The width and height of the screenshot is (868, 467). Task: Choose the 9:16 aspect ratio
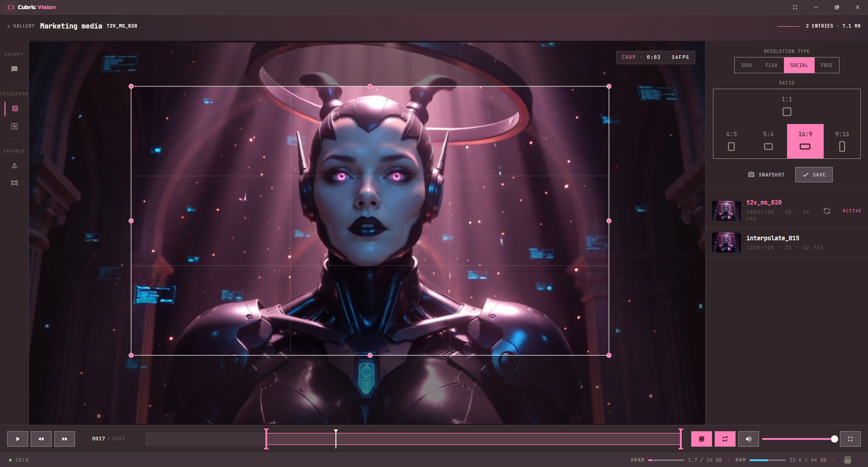click(842, 141)
